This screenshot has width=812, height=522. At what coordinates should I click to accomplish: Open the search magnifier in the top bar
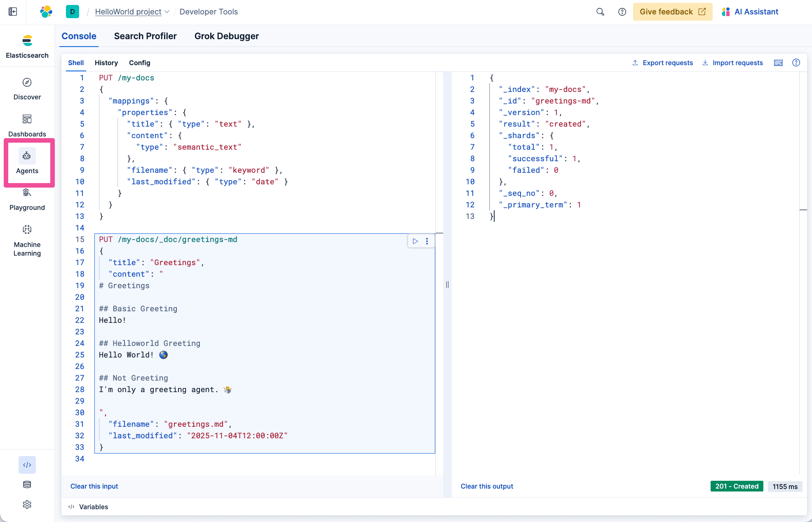[x=600, y=12]
